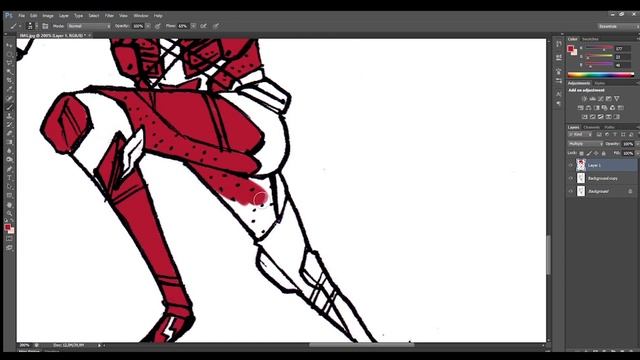Hide the Background copy layer

coord(571,178)
